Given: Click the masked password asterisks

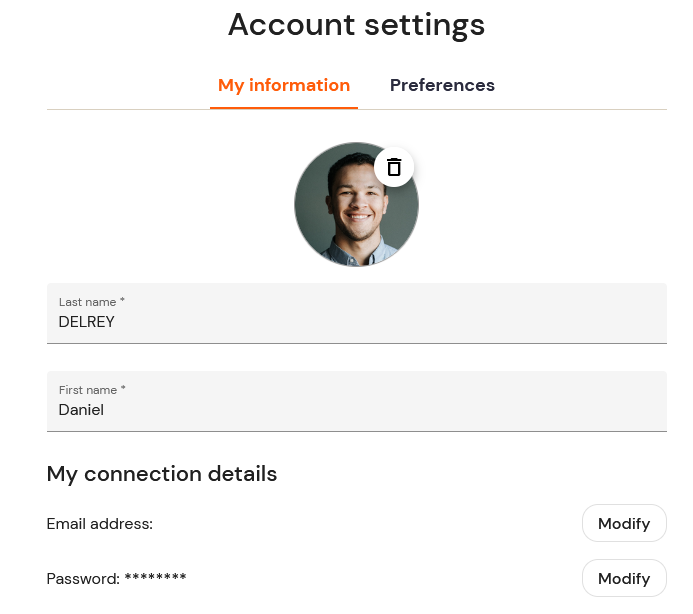Looking at the screenshot, I should click(x=156, y=577).
